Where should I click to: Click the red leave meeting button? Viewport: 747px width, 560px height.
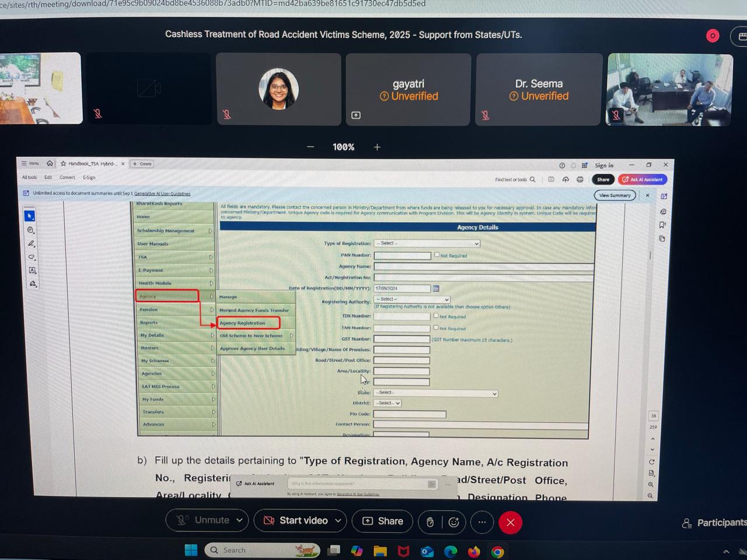click(x=510, y=522)
